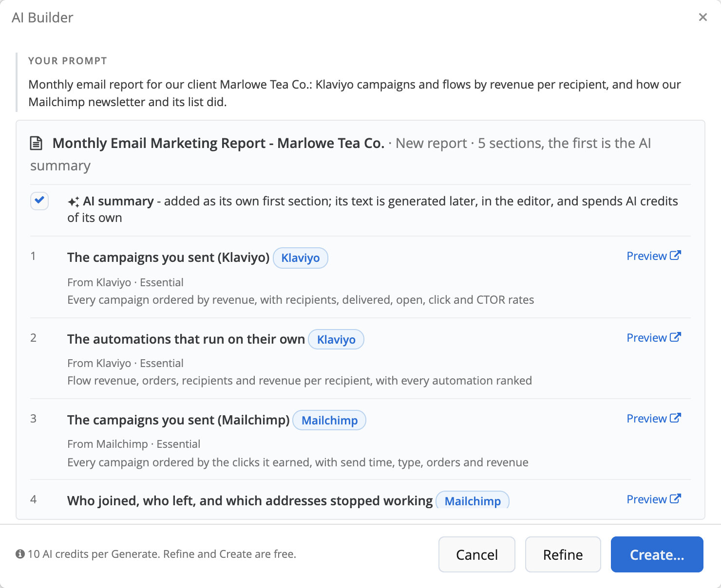Click the Cancel button
This screenshot has width=721, height=588.
(x=477, y=554)
